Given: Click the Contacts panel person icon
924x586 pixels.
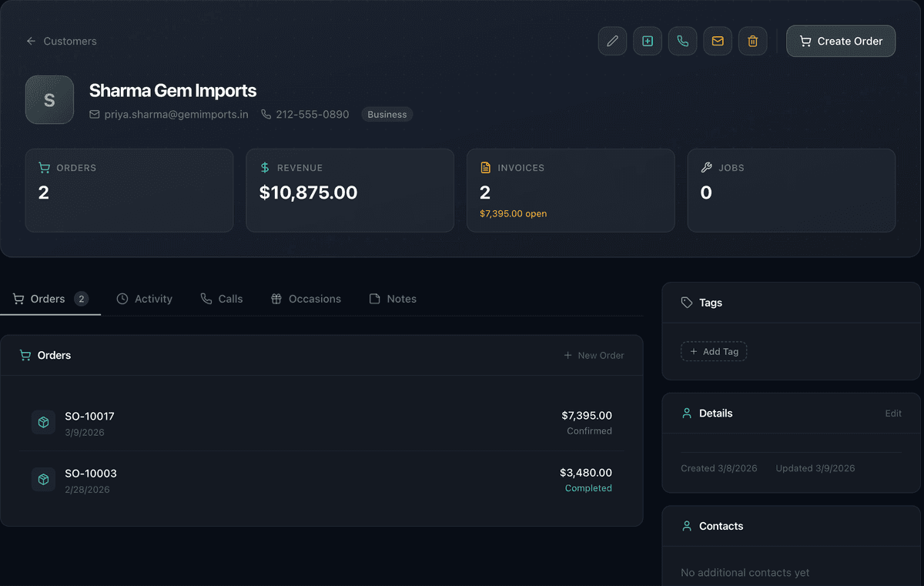Looking at the screenshot, I should (687, 526).
